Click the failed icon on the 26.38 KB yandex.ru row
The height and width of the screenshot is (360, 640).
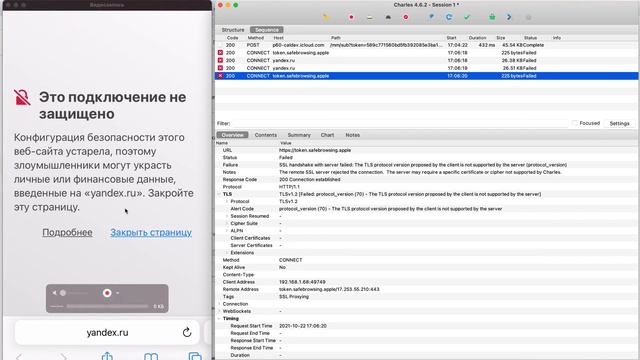pos(220,60)
